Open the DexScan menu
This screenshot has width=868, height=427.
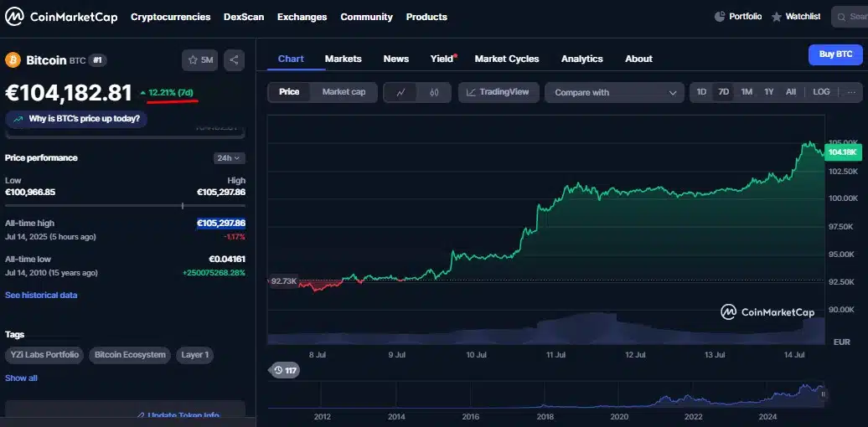click(244, 17)
